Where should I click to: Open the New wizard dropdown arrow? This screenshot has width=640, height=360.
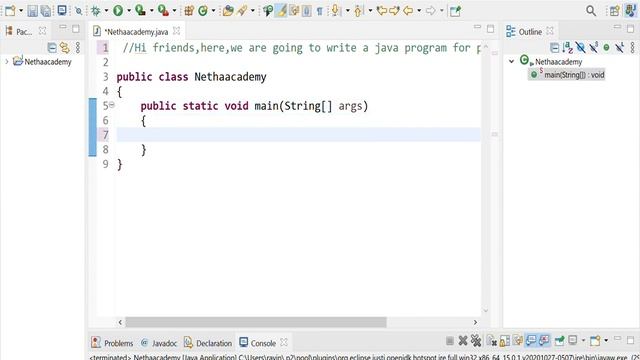click(x=21, y=11)
